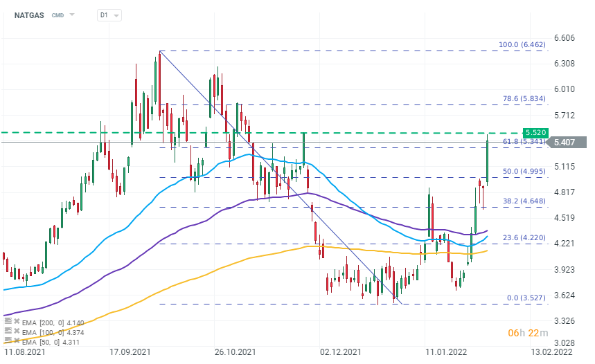
Task: Select the Fibonacci 100.0 (6.462) label
Action: [x=522, y=45]
